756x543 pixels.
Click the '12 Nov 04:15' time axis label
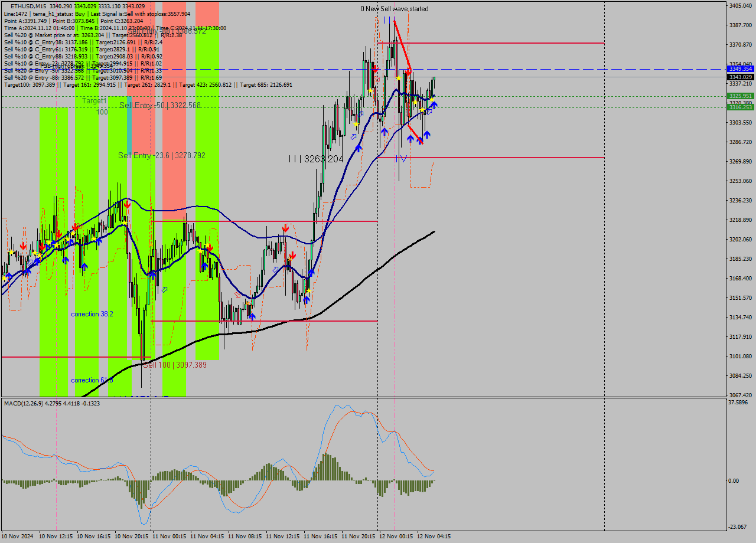tap(434, 537)
